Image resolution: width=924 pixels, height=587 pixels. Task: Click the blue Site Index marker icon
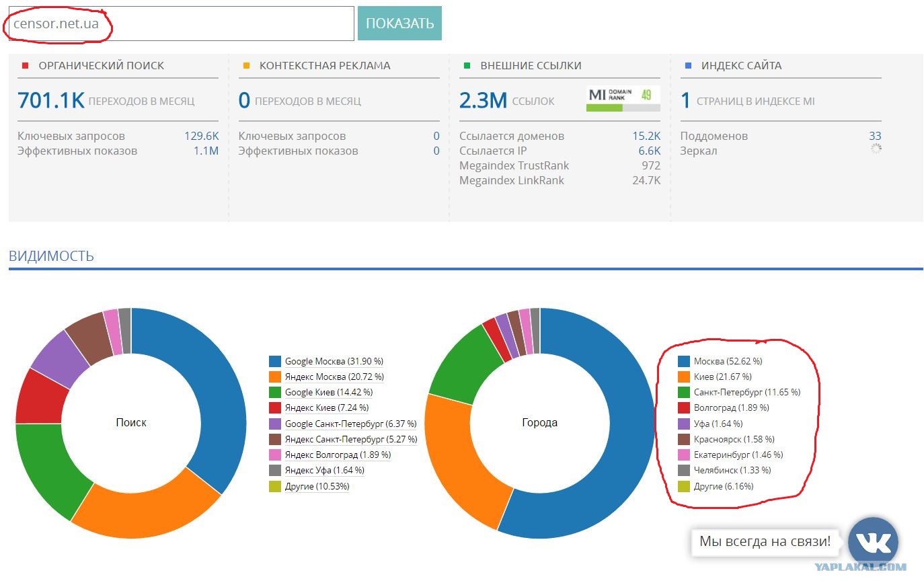(688, 66)
